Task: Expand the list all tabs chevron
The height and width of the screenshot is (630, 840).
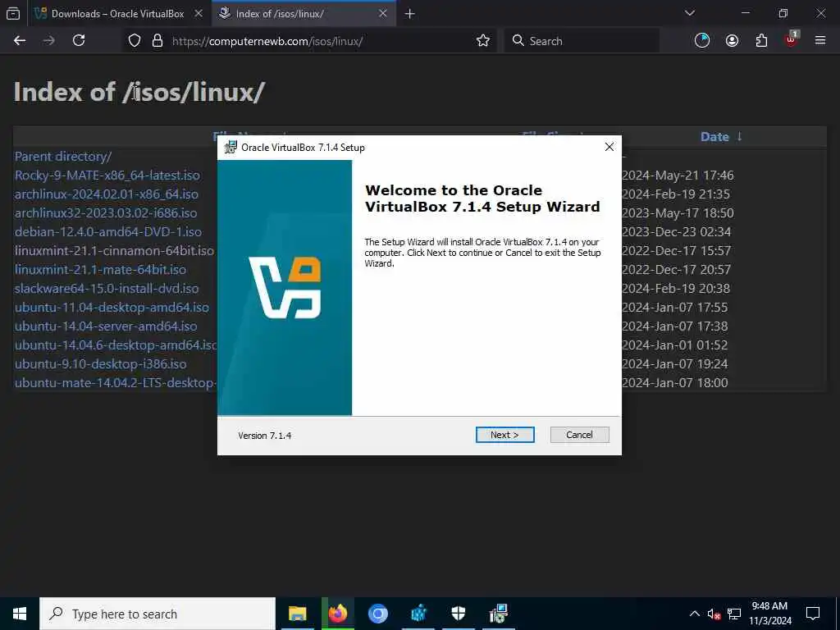Action: pos(689,13)
